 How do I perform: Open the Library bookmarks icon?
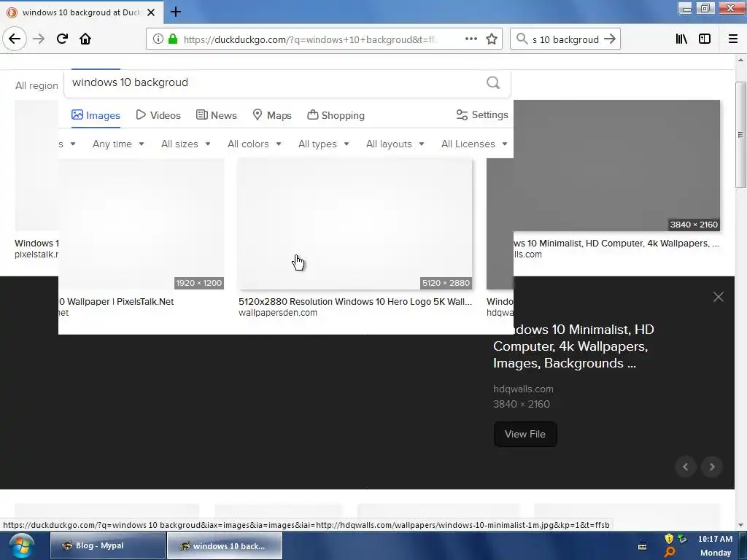click(x=681, y=39)
